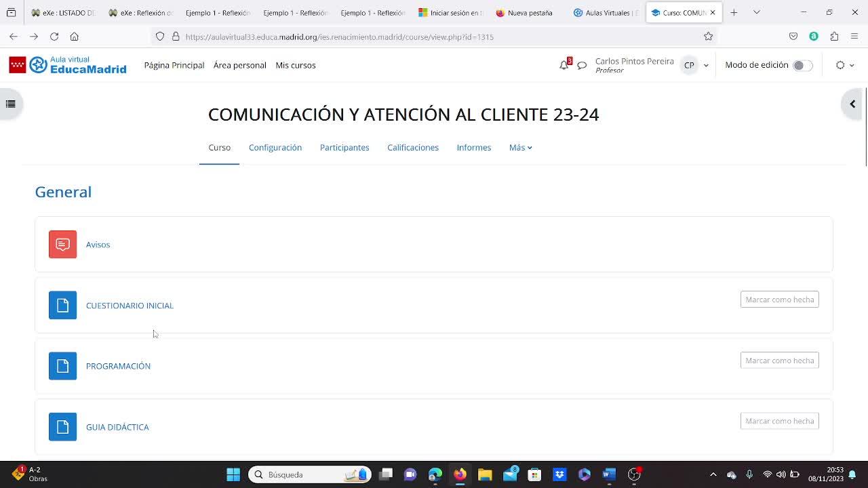Bookmark this page with the star icon
Screen dimensions: 868x488
coord(708,37)
